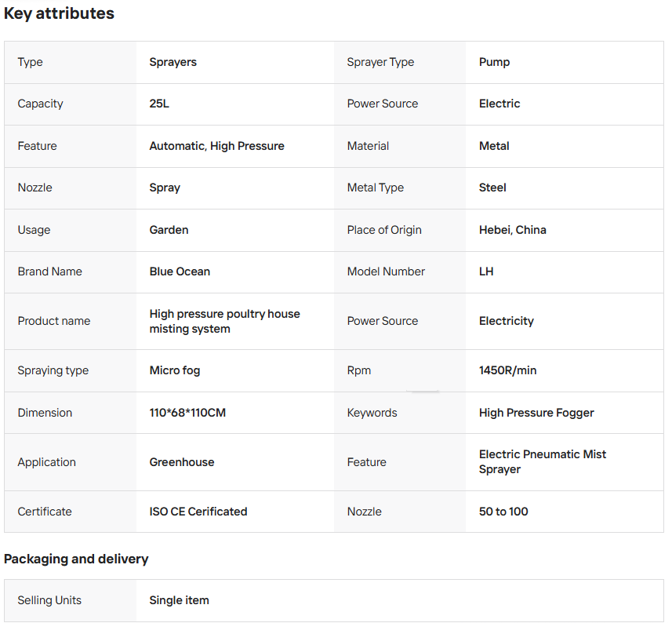Select the Single item selling units value
The height and width of the screenshot is (623, 672).
tap(179, 600)
